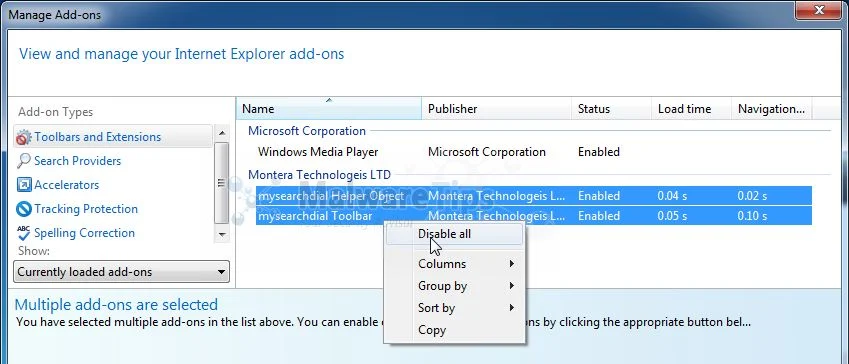Image resolution: width=849 pixels, height=364 pixels.
Task: Open the Sort by submenu
Action: (454, 308)
